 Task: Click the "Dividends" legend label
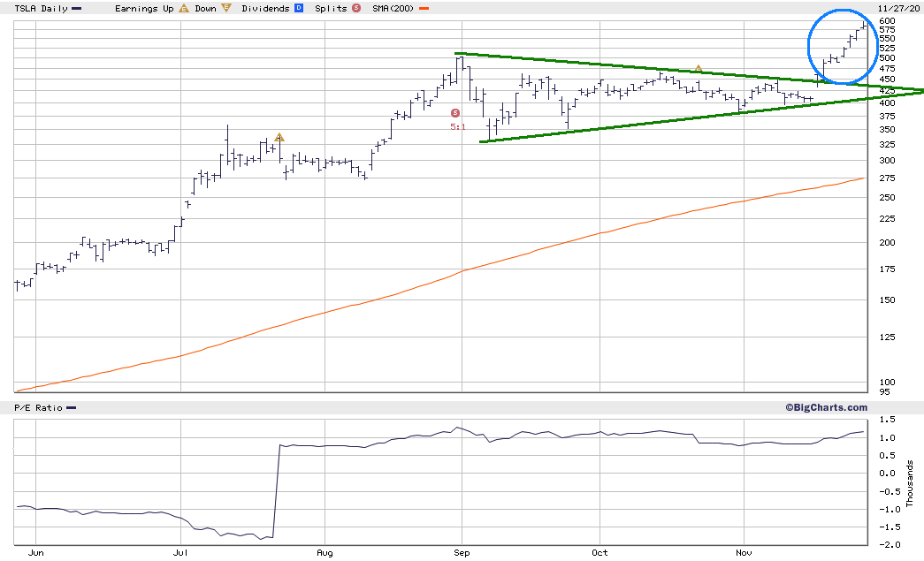[x=265, y=8]
